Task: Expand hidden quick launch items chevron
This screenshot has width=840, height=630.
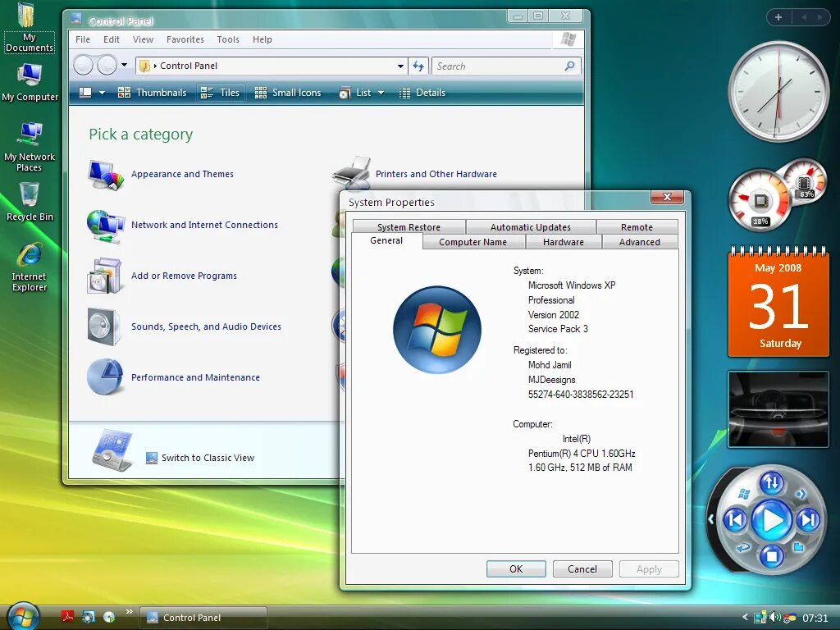Action: 129,611
